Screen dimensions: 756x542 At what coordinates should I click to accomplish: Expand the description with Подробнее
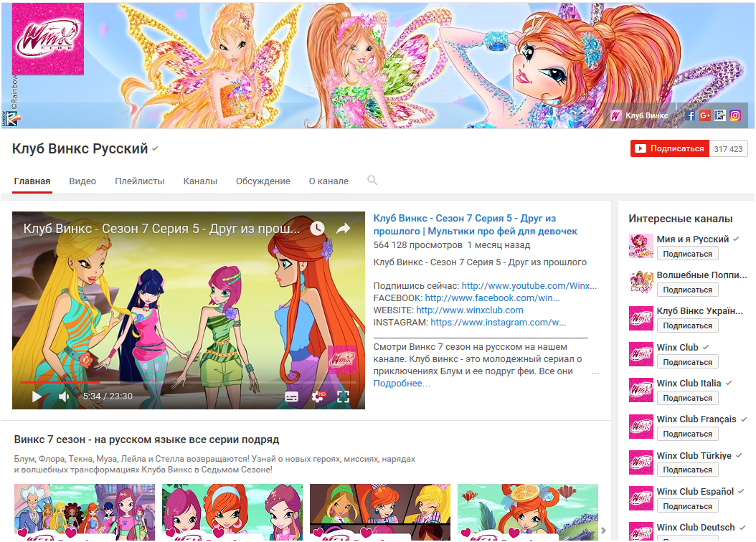[x=402, y=384]
